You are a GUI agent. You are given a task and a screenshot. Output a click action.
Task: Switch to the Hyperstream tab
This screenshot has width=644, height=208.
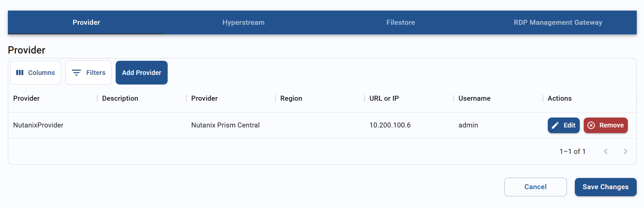click(x=243, y=22)
